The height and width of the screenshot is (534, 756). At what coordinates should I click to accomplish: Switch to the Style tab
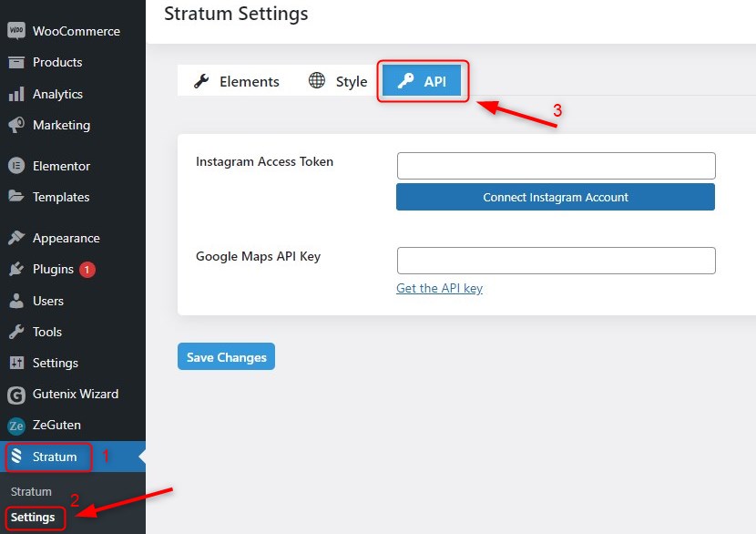click(x=338, y=81)
